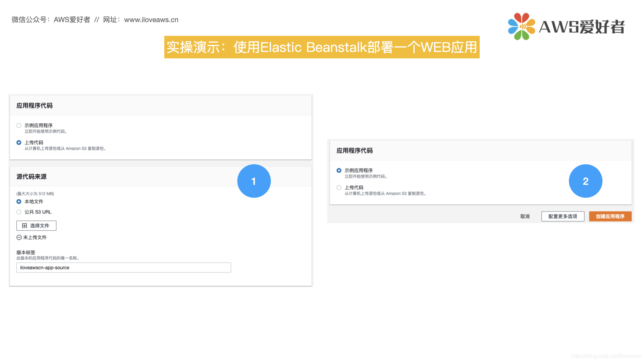
Task: Click the orange 创建应用程序 button
Action: 610,217
